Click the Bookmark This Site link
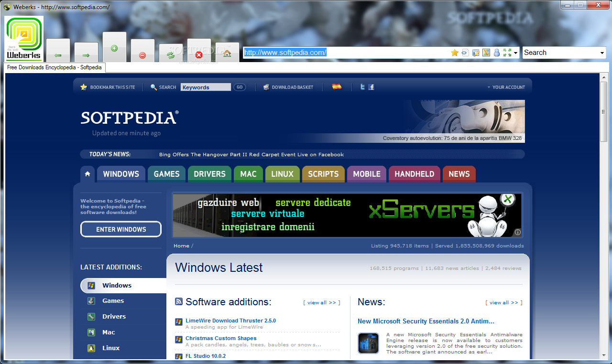612x364 pixels. click(113, 87)
